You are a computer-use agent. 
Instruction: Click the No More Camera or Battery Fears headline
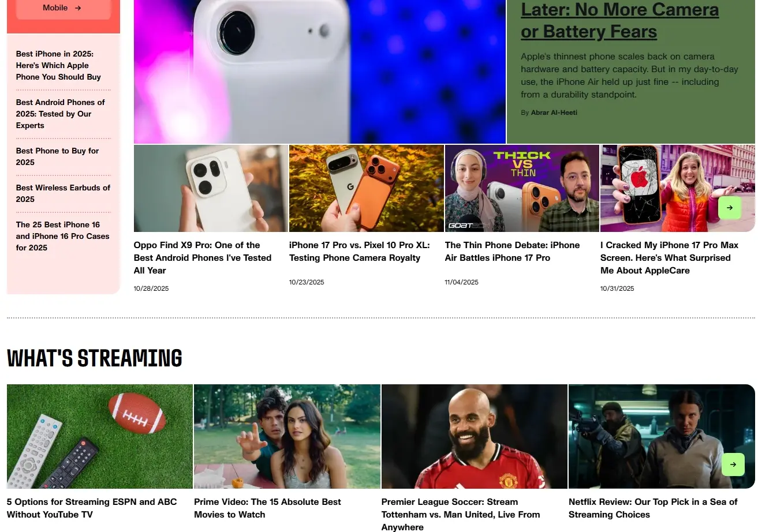619,20
